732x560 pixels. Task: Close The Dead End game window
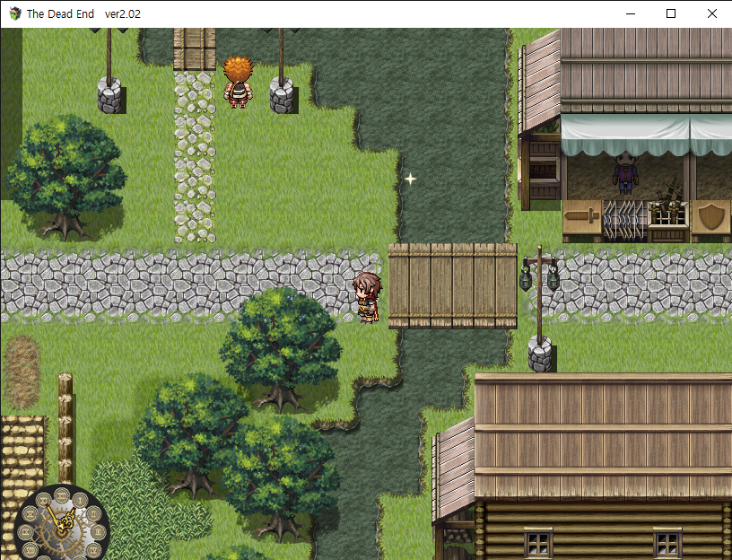tap(712, 13)
